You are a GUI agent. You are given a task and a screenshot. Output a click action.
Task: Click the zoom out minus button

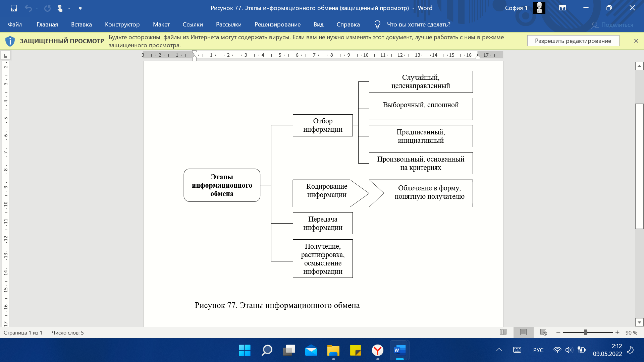(558, 333)
